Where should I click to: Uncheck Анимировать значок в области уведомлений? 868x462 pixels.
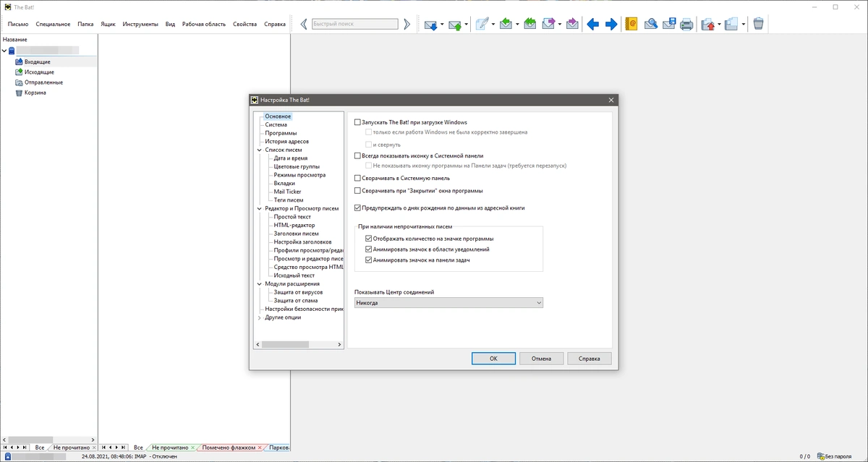[369, 249]
